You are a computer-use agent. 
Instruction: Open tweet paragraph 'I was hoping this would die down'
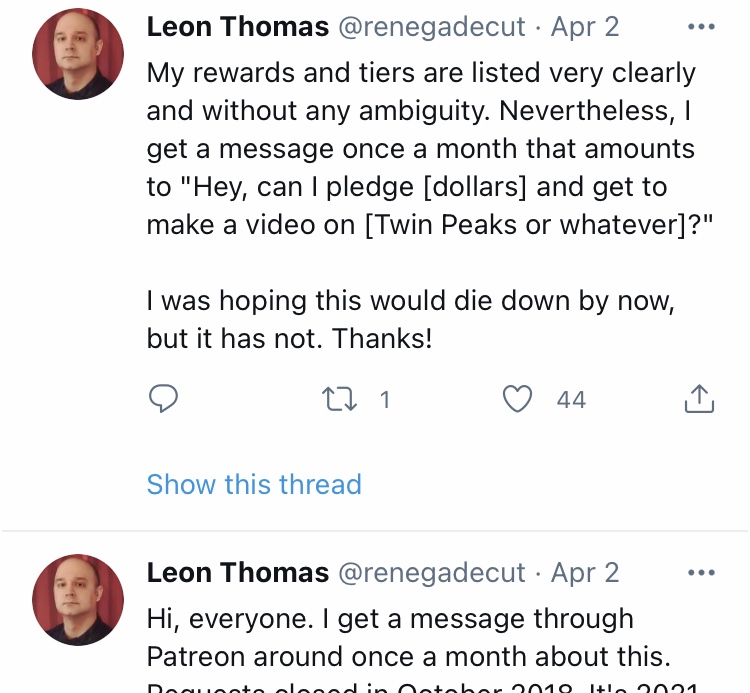(410, 319)
